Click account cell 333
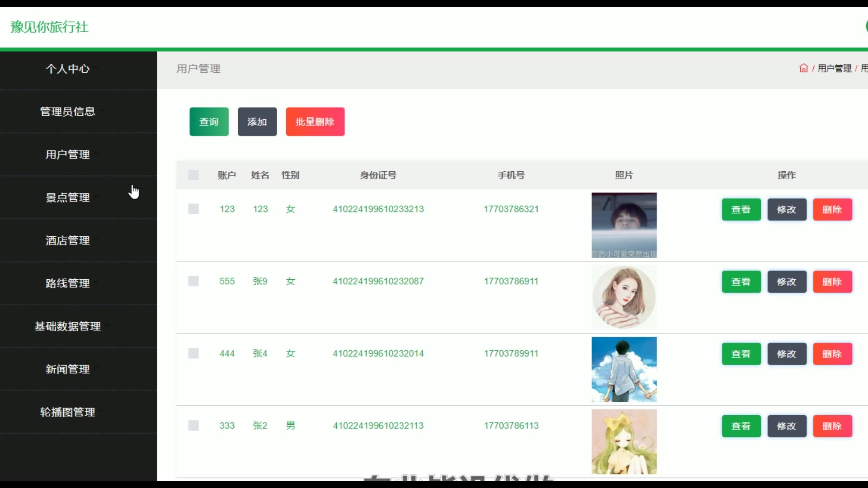This screenshot has width=868, height=488. click(x=227, y=426)
